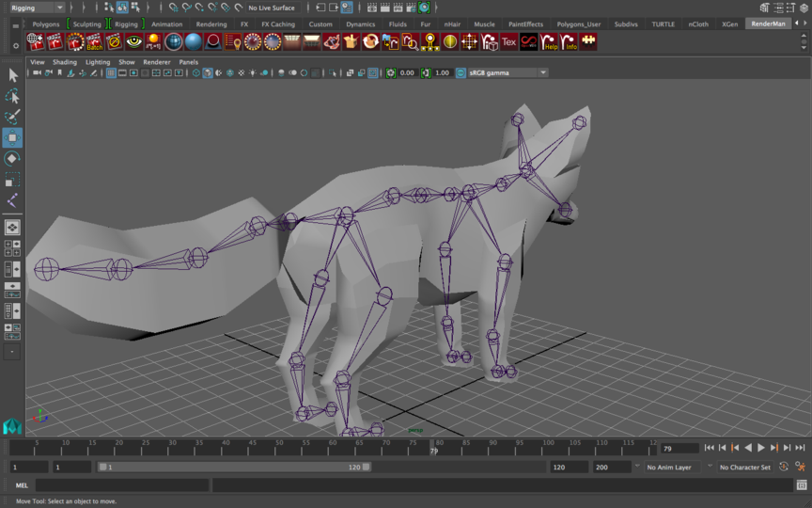Click shelf scroll down arrow
This screenshot has width=812, height=508.
[x=804, y=47]
